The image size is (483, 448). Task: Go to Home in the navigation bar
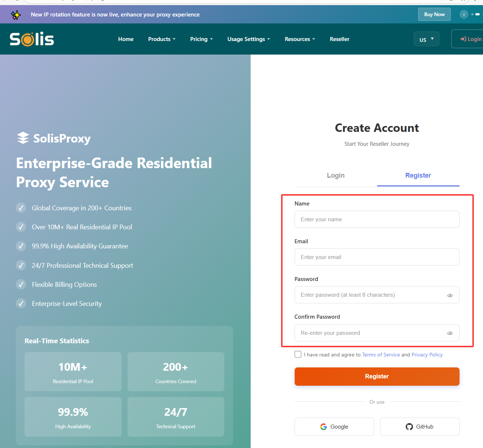click(126, 39)
